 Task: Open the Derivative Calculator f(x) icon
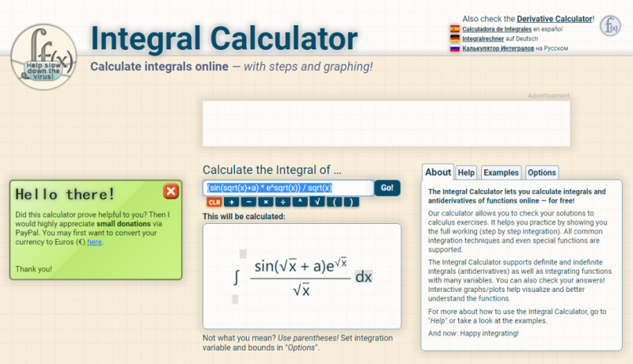(609, 26)
